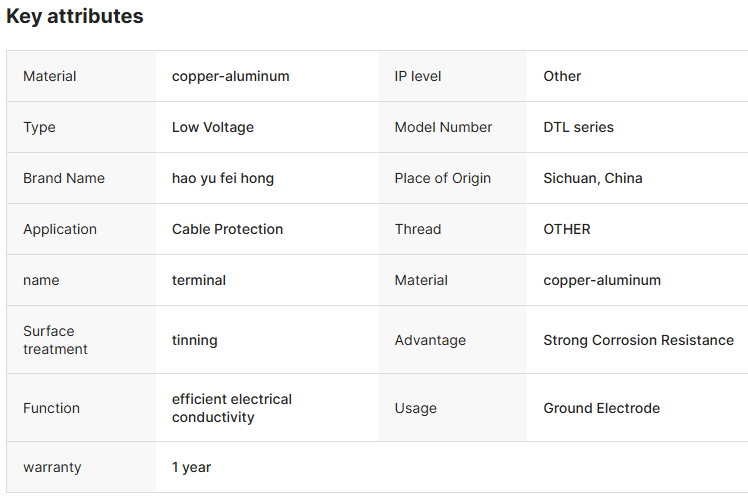Click the Sichuan, China origin value
The height and width of the screenshot is (496, 748).
pyautogui.click(x=592, y=178)
